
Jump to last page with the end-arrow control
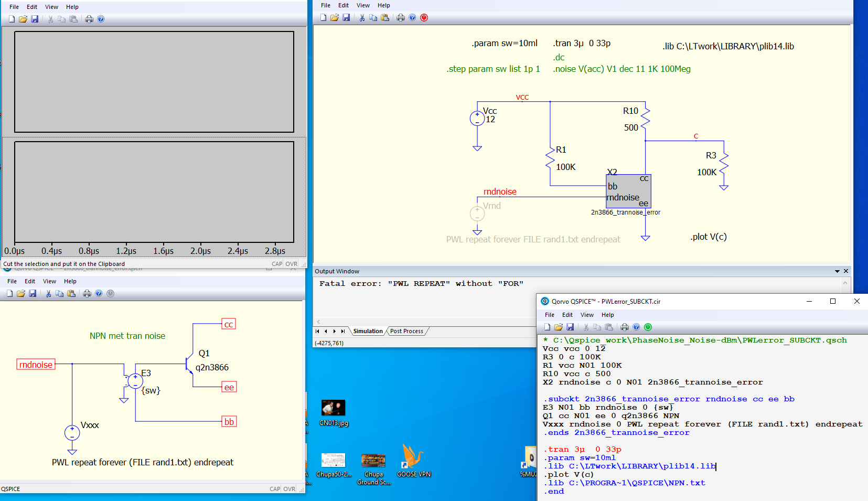point(344,331)
